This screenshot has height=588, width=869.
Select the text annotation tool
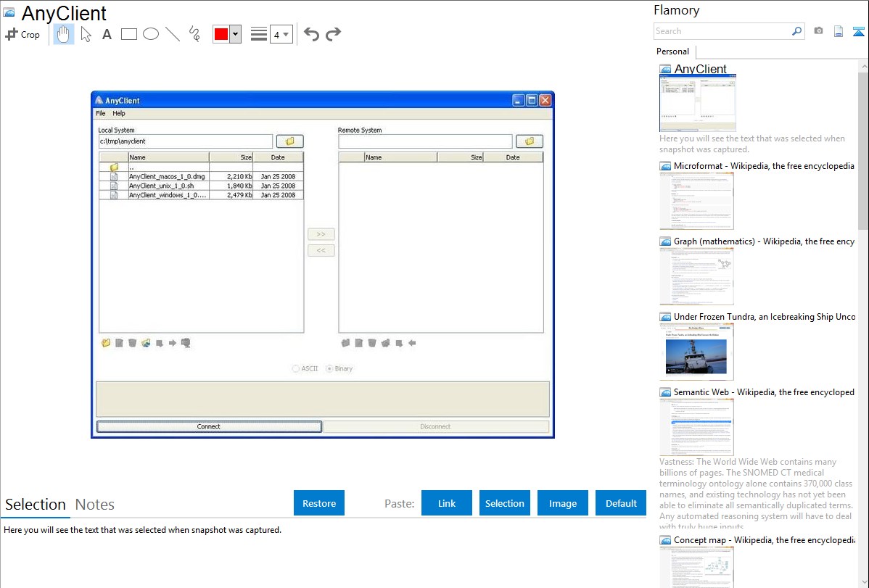point(107,34)
